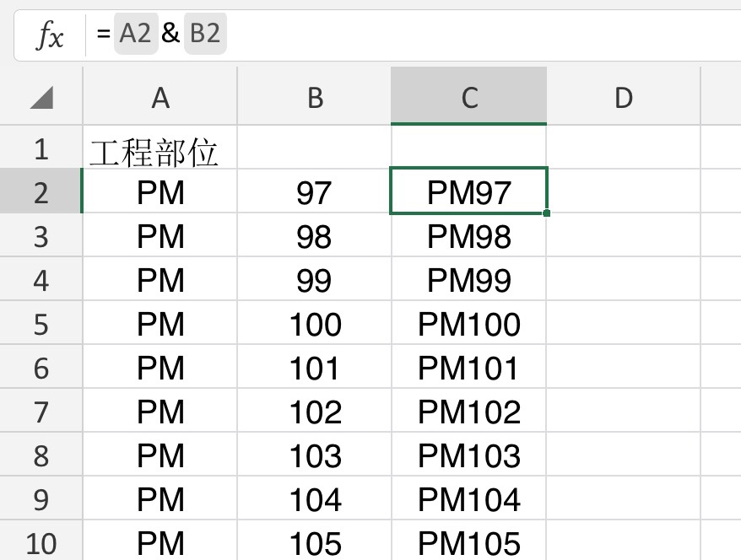Click the fill handle of cell C2

click(547, 213)
